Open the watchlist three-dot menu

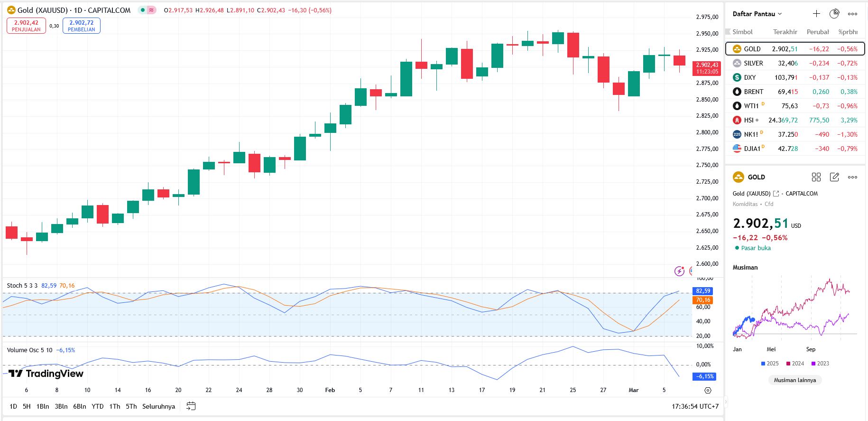coord(852,14)
